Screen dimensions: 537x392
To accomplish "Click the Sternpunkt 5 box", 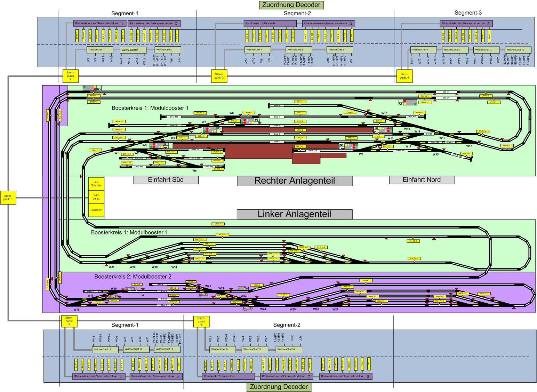I will click(69, 321).
